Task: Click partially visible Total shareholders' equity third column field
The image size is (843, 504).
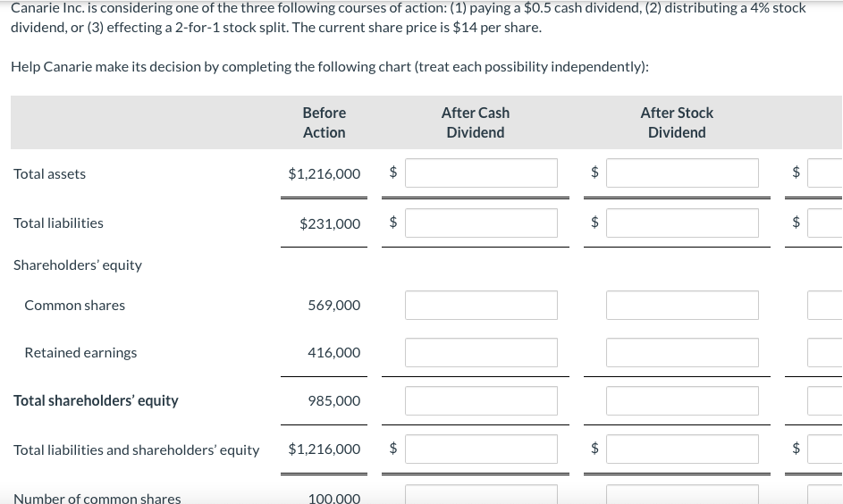Action: pyautogui.click(x=825, y=401)
